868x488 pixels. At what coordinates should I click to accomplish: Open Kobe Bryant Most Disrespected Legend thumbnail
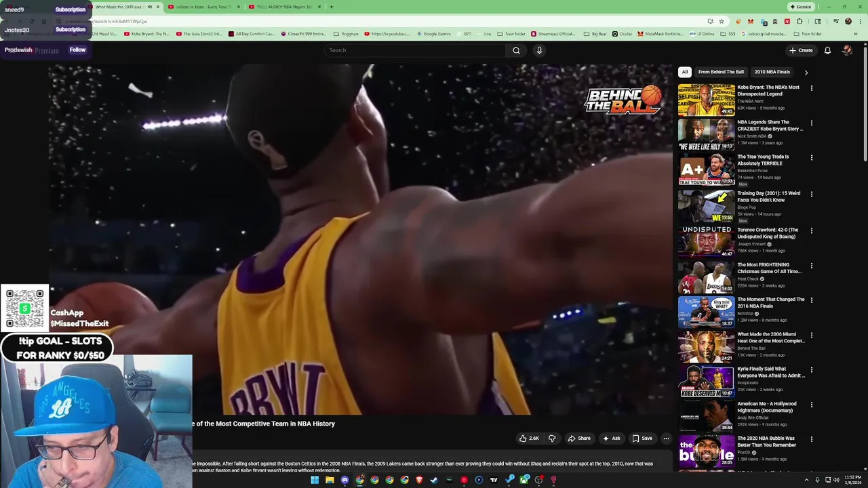(x=706, y=100)
